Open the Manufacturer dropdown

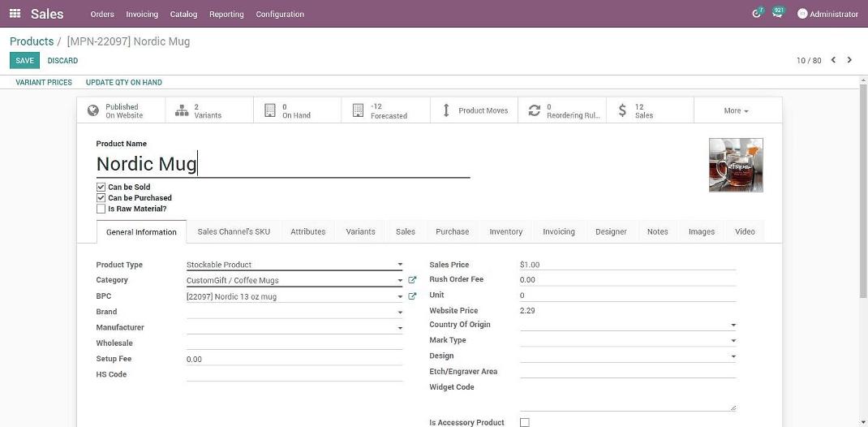[294, 328]
